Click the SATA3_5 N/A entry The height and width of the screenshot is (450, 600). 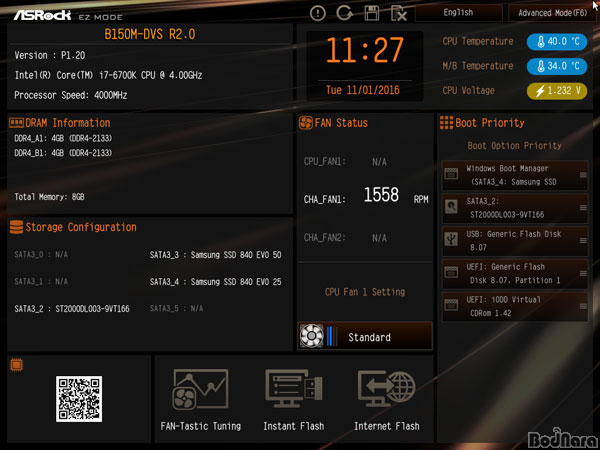click(x=176, y=308)
